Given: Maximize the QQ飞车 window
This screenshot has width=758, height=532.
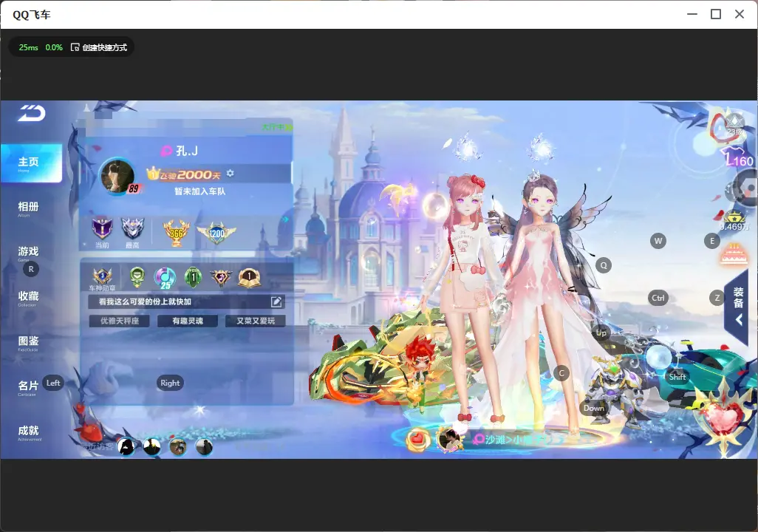Looking at the screenshot, I should pyautogui.click(x=716, y=14).
